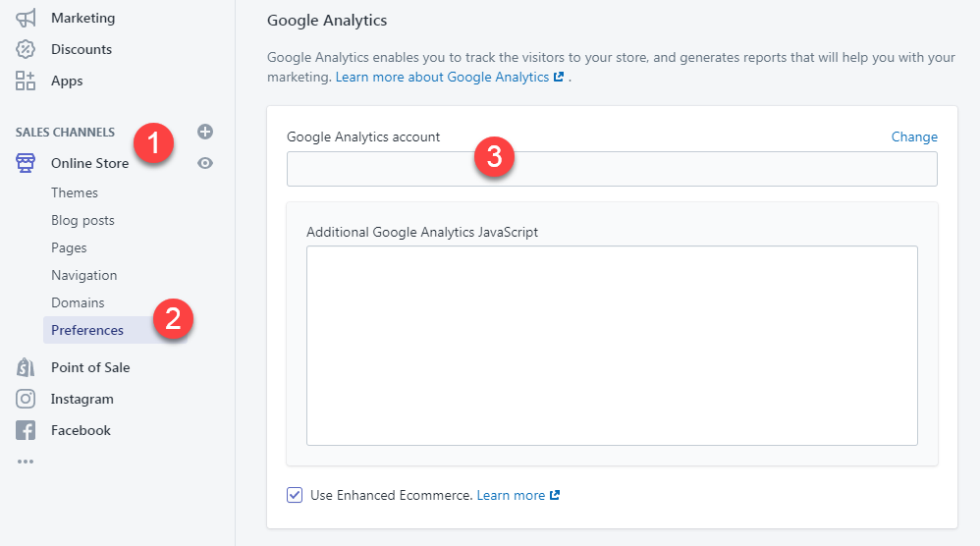
Task: Go to Blog posts section
Action: tap(82, 220)
